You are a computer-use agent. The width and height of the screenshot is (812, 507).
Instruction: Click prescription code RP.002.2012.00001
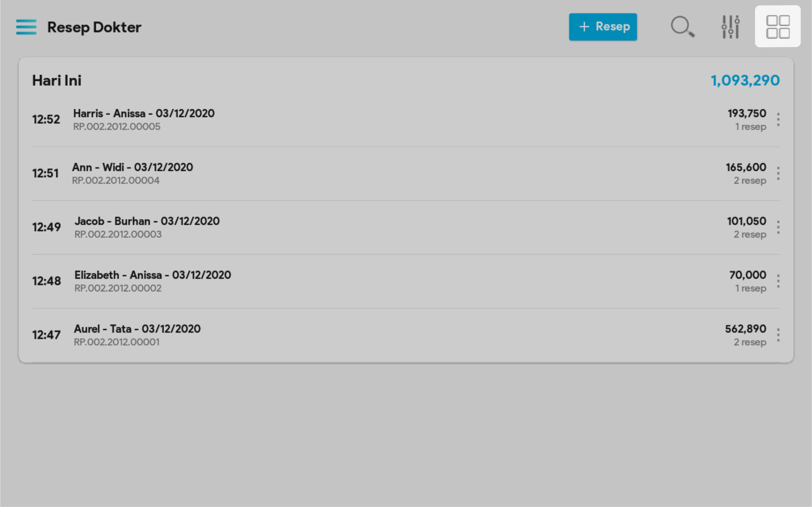(x=117, y=342)
